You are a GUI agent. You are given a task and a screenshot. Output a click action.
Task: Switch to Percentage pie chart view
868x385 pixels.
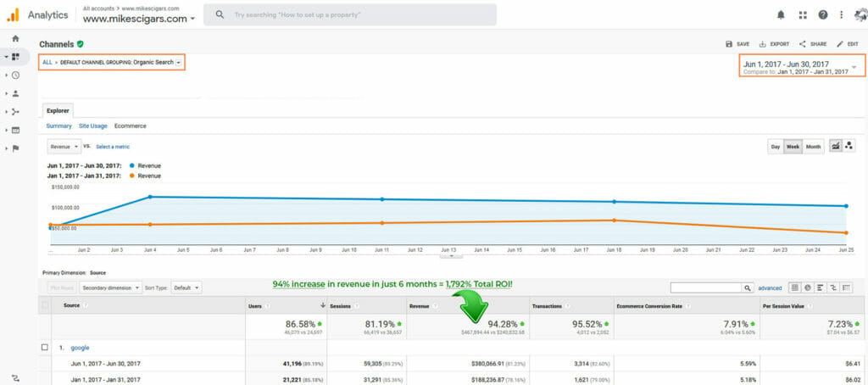808,287
